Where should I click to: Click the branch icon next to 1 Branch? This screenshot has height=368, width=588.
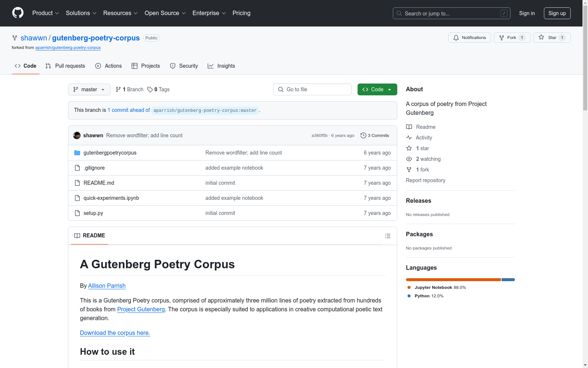118,89
